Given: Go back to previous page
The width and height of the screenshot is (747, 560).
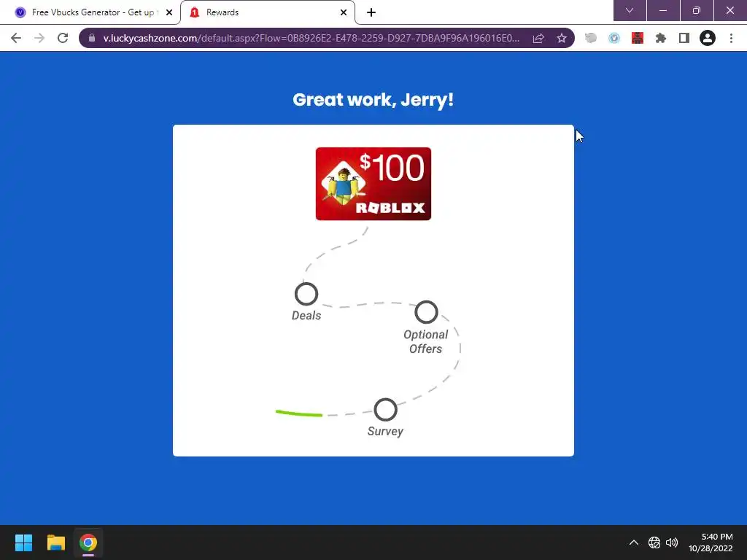Looking at the screenshot, I should click(x=16, y=38).
